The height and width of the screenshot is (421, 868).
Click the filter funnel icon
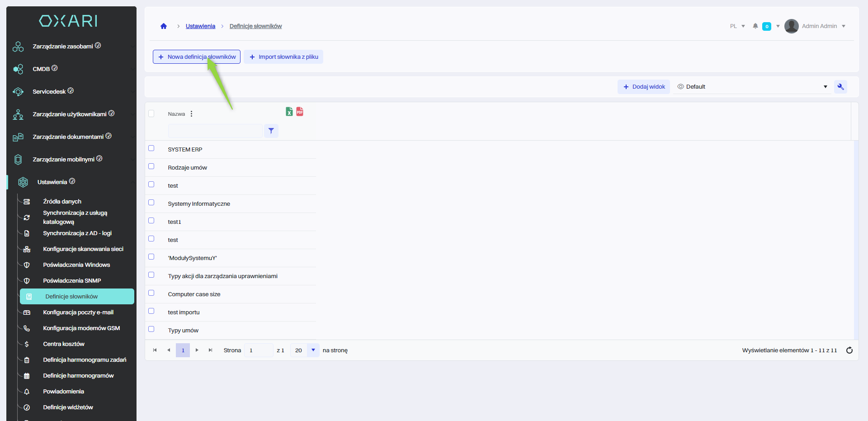tap(271, 131)
